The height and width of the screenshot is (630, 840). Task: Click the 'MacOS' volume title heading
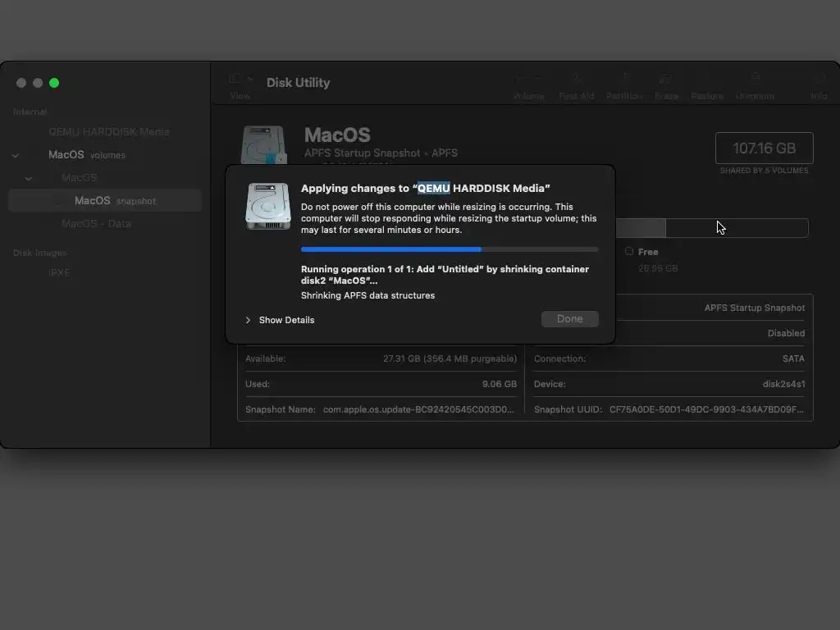pyautogui.click(x=337, y=135)
